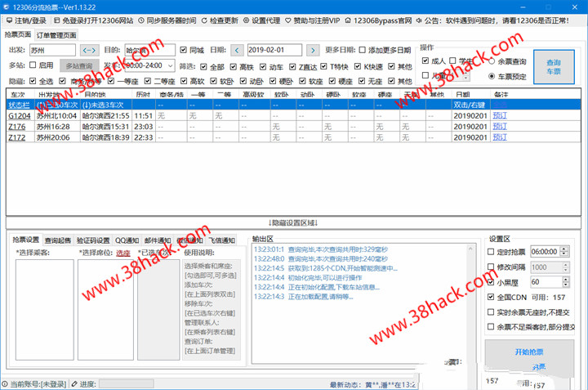588x390 pixels.
Task: Enable the 多站 启用 checkbox
Action: pyautogui.click(x=33, y=65)
